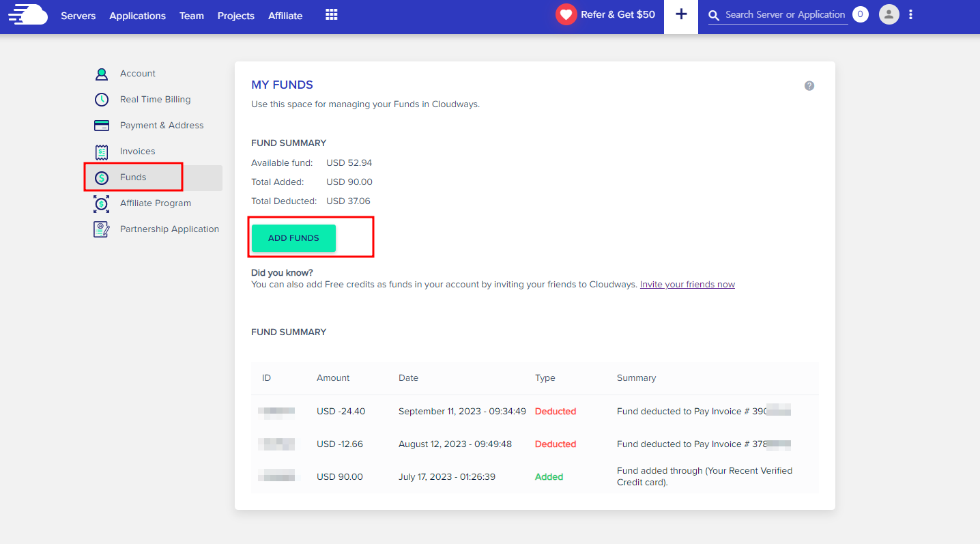Click the USD 90.00 table amount
Screen dimensions: 980x544
[340, 477]
